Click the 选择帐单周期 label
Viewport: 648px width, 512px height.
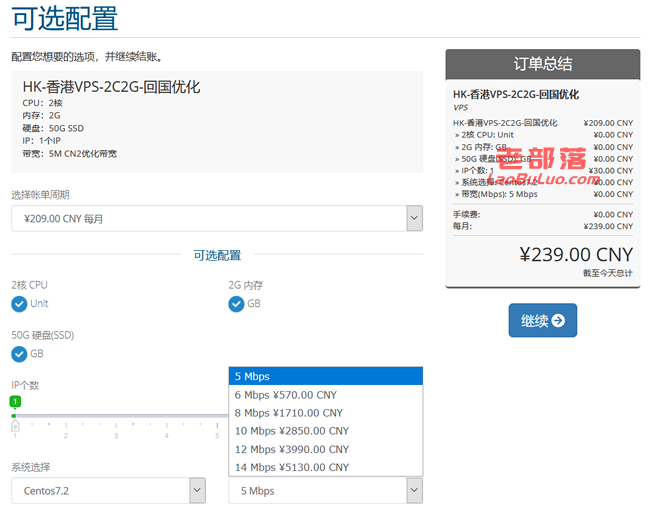tap(40, 195)
